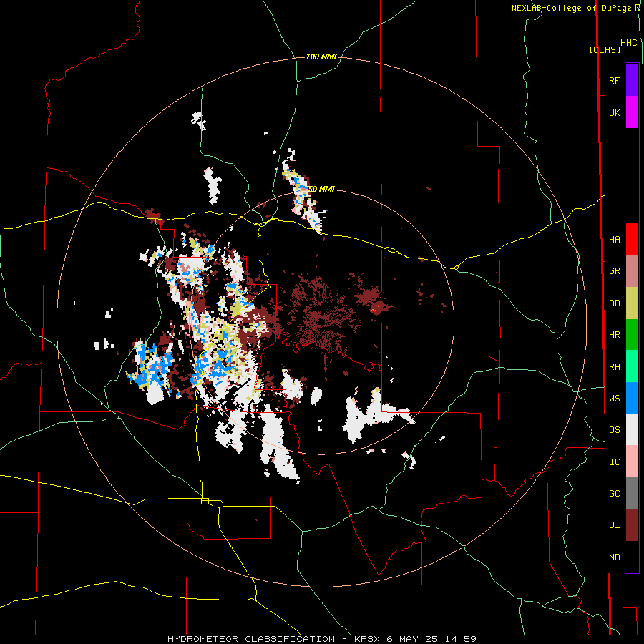Click the 50 NMI range ring label
This screenshot has height=644, width=644.
[x=321, y=189]
